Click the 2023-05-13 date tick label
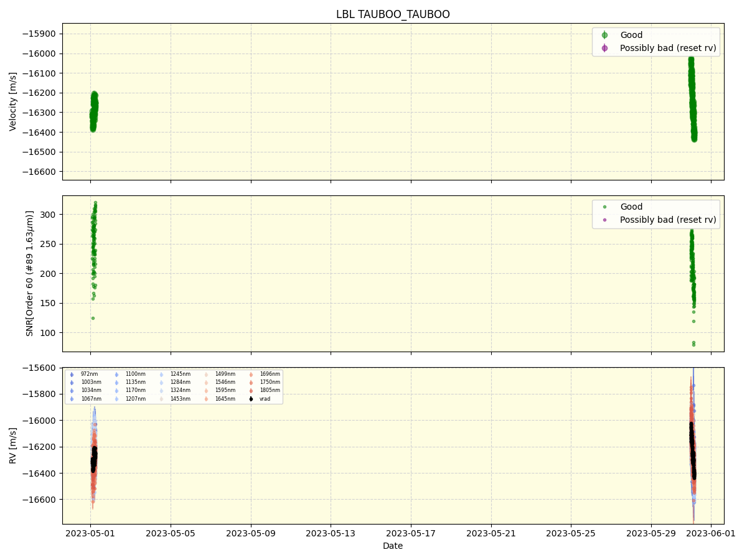 click(331, 533)
